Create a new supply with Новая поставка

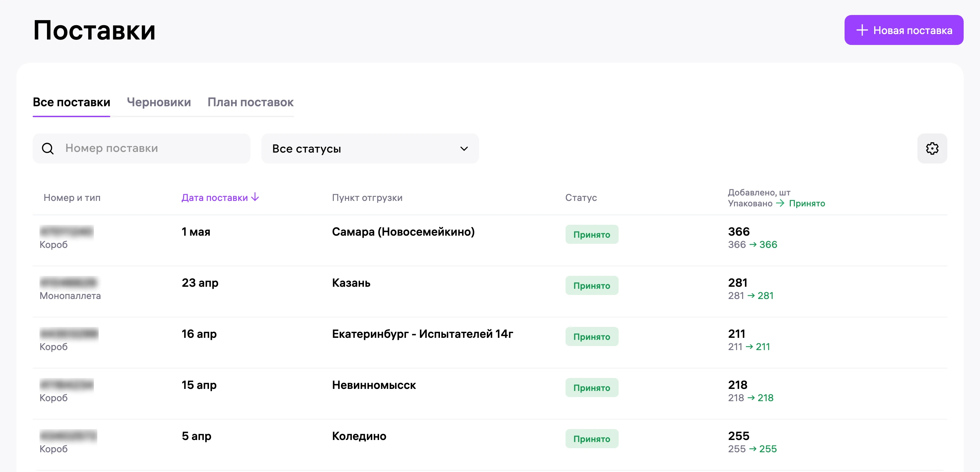click(x=903, y=30)
